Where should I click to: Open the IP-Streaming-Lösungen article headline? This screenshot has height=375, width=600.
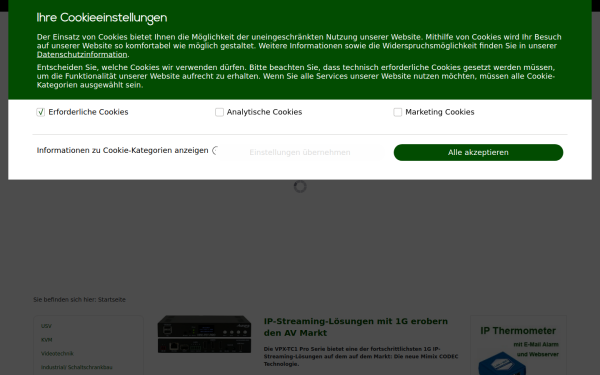(x=356, y=327)
